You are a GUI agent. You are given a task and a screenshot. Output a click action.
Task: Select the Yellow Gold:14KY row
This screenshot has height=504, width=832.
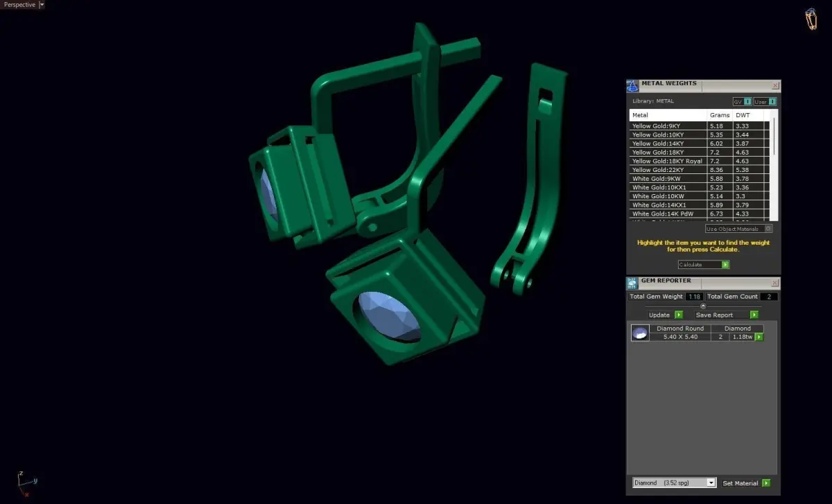point(699,144)
